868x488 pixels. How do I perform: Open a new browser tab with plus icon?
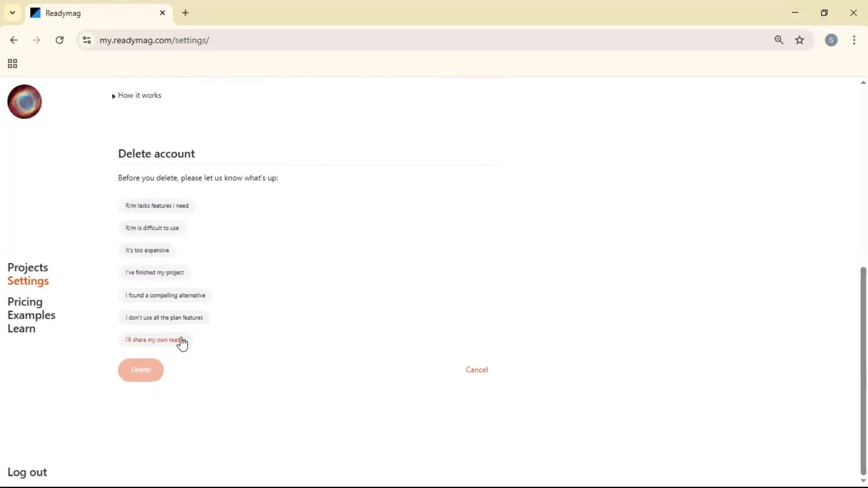[x=186, y=13]
